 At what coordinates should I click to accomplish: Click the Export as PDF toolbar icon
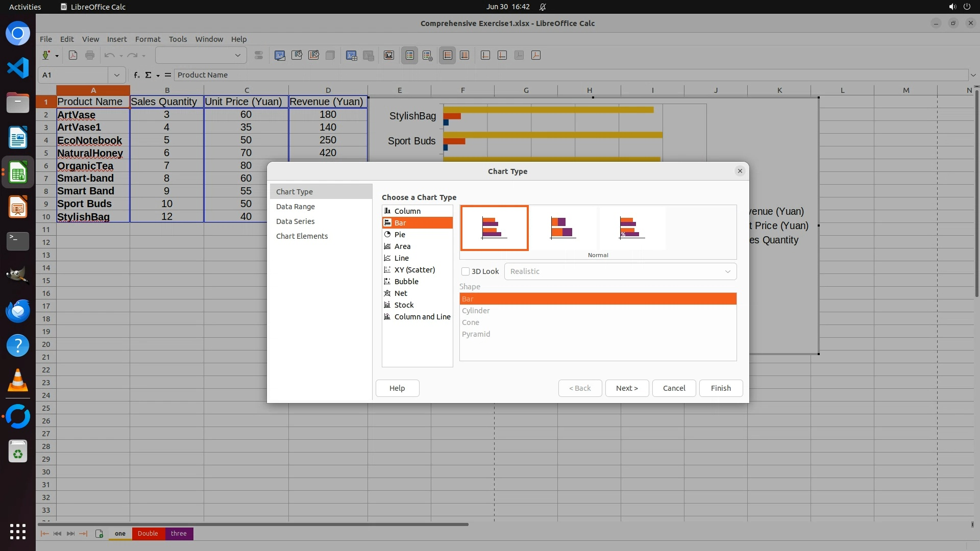pyautogui.click(x=73, y=56)
